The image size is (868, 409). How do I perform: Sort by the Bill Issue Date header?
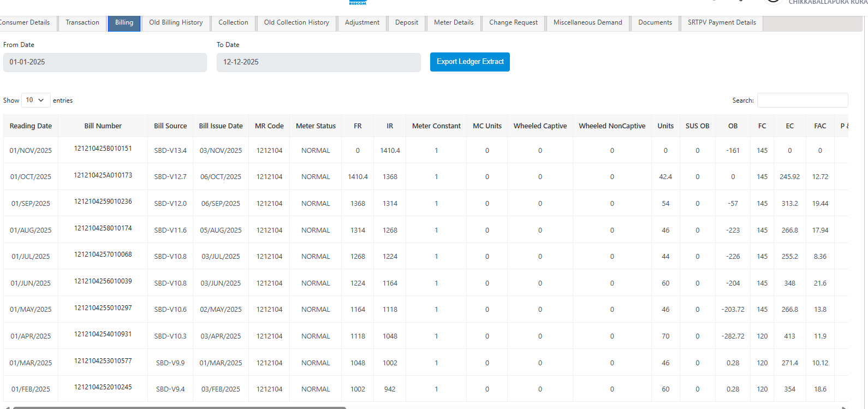(221, 126)
